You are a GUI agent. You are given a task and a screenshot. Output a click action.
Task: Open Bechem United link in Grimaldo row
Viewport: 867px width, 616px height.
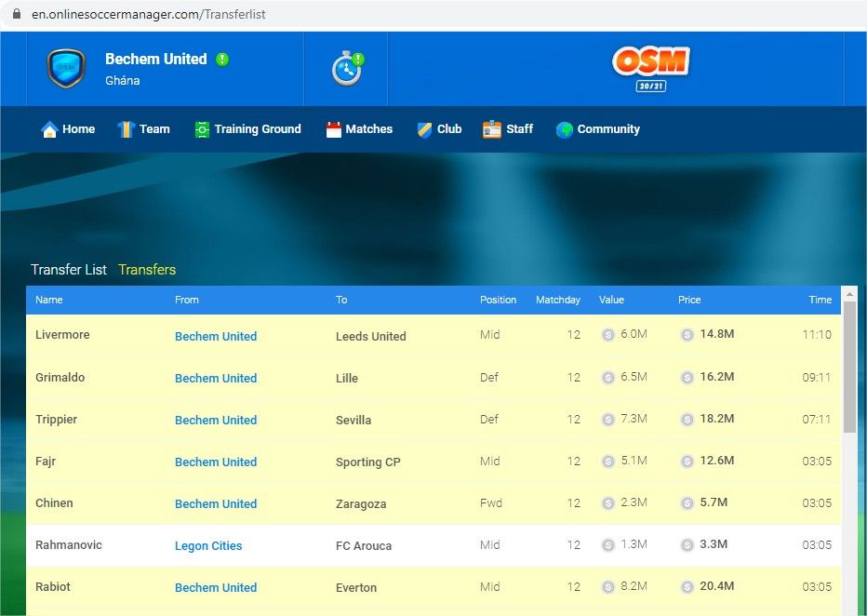point(216,378)
